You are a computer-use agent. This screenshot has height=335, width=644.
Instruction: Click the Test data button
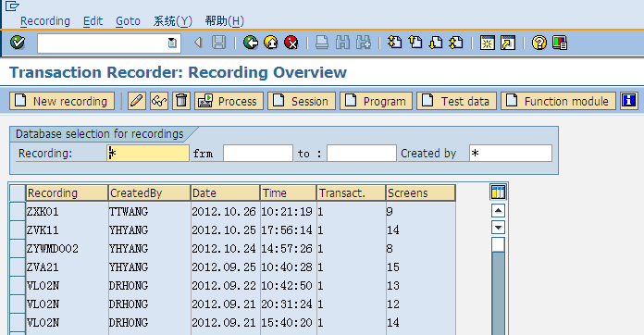click(456, 101)
